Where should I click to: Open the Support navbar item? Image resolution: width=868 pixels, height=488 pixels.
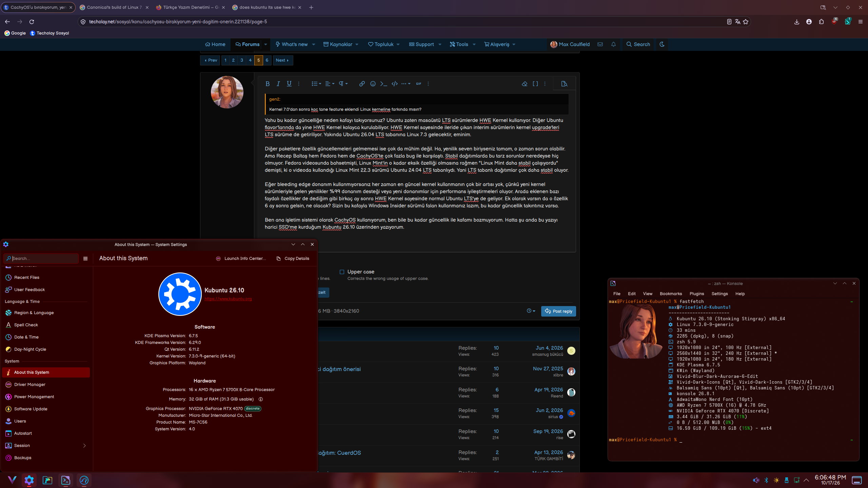pyautogui.click(x=421, y=44)
